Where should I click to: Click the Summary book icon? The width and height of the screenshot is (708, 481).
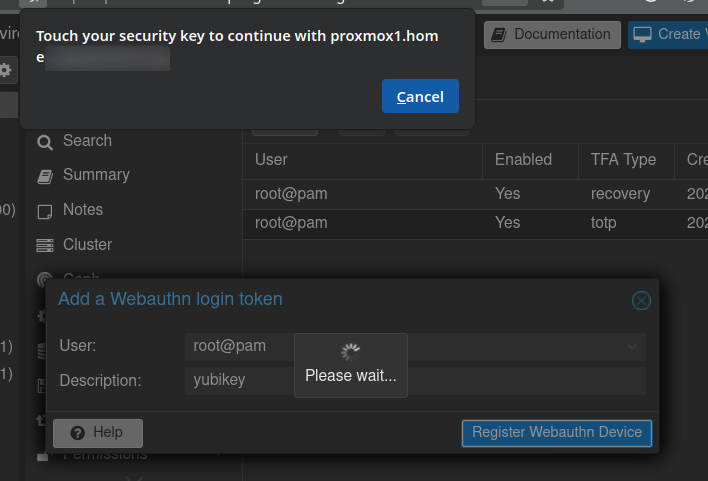coord(45,176)
